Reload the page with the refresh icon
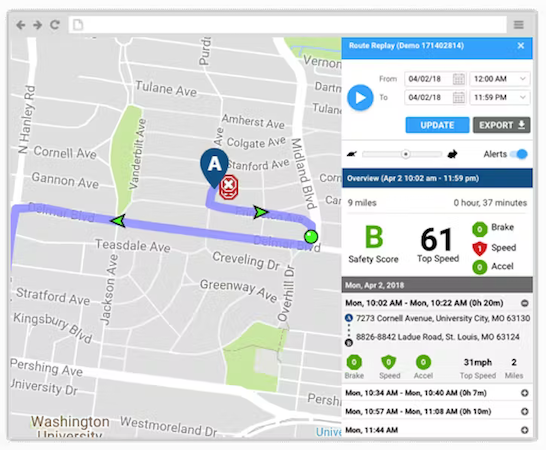The width and height of the screenshot is (546, 450). tap(55, 25)
